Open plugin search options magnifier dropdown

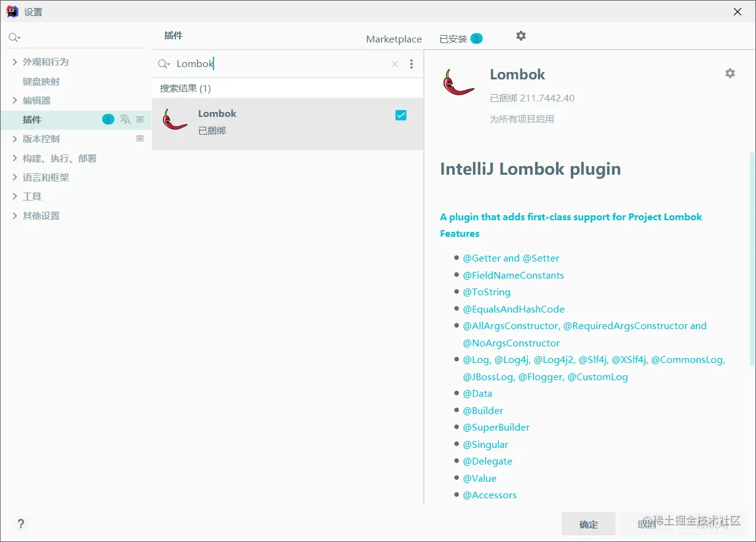click(164, 64)
